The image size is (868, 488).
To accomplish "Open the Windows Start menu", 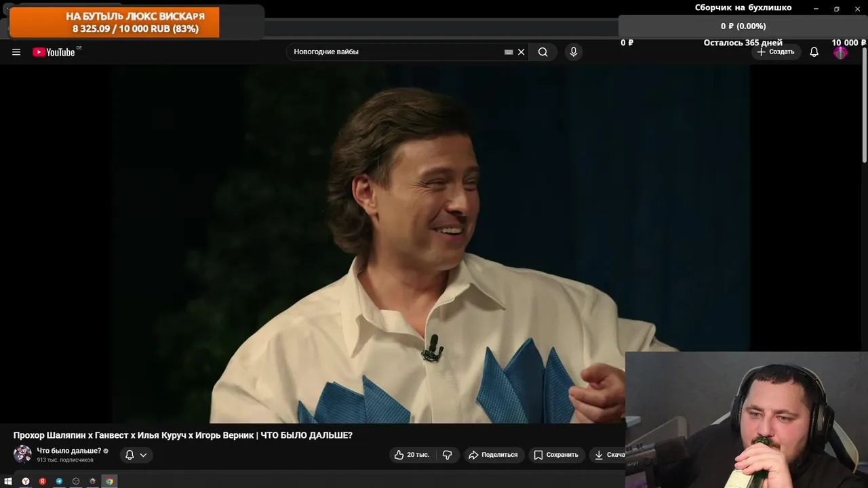I will coord(8,481).
